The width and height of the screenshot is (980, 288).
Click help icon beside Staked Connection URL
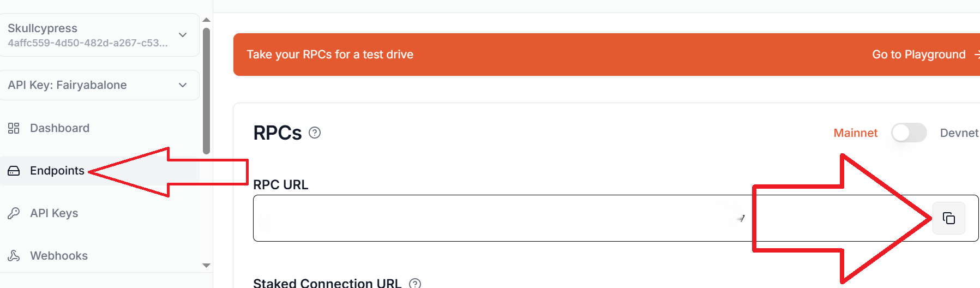point(415,283)
